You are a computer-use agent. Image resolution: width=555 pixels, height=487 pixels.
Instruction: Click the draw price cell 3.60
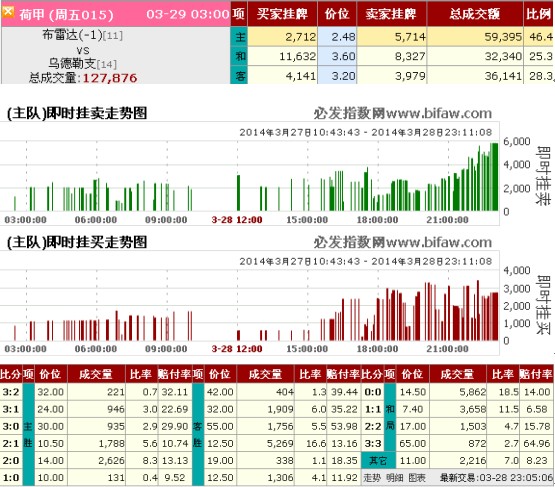(337, 56)
